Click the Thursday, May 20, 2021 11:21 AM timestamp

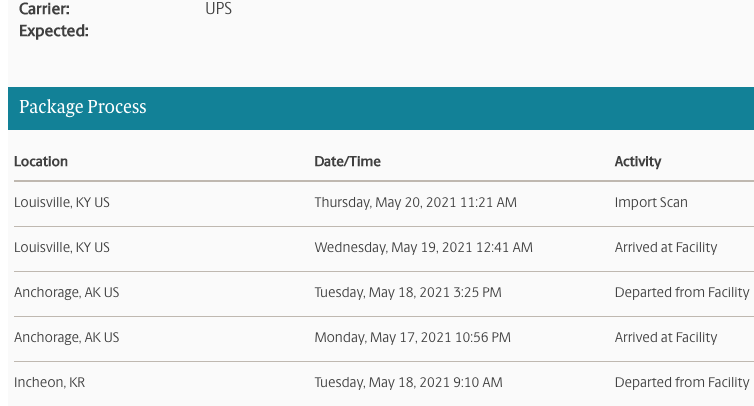tap(415, 202)
